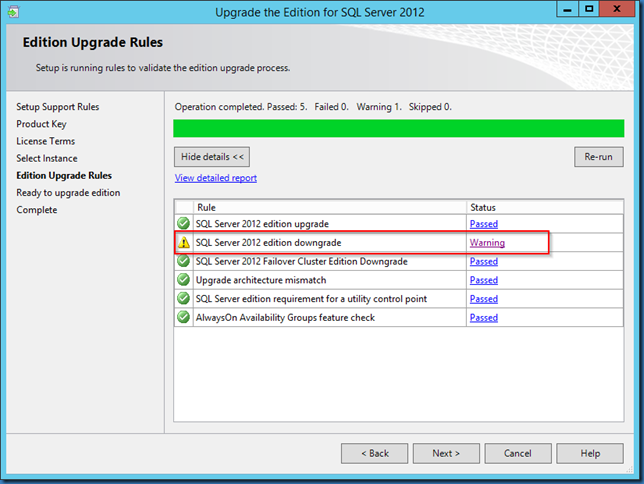Select License Terms step in sidebar
This screenshot has height=484, width=644.
[46, 141]
